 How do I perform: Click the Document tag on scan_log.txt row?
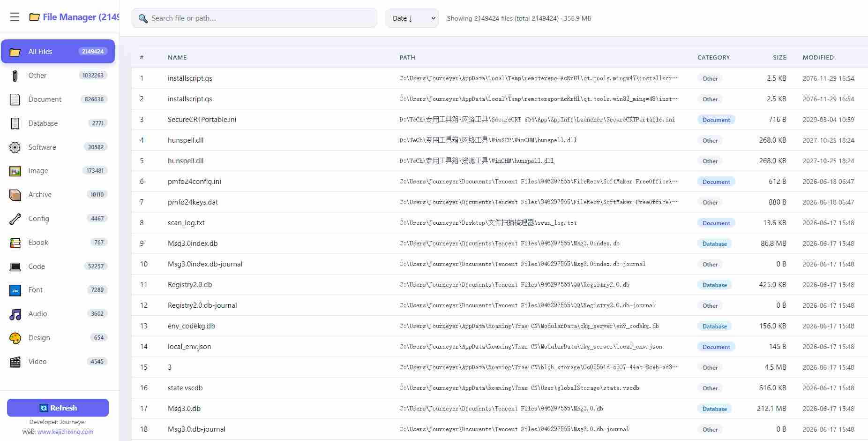716,223
